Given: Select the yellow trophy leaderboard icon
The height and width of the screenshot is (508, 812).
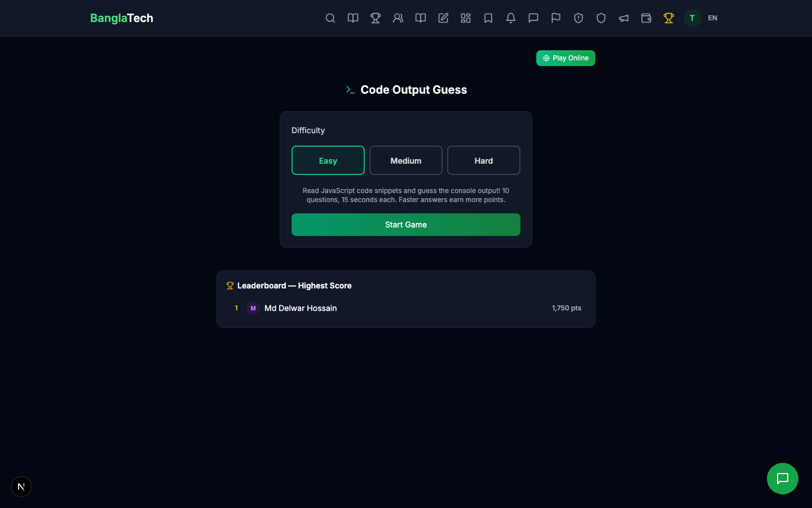Looking at the screenshot, I should [669, 18].
